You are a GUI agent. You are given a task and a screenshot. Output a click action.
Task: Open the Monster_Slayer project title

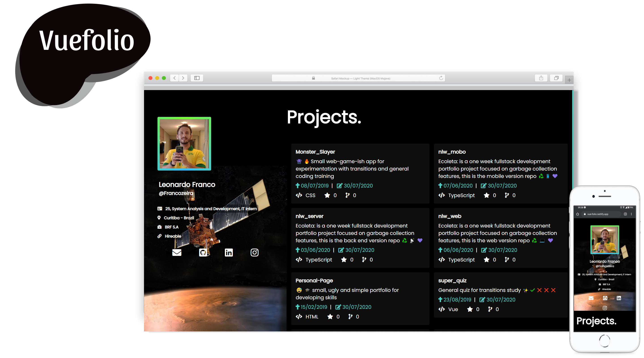(x=315, y=152)
